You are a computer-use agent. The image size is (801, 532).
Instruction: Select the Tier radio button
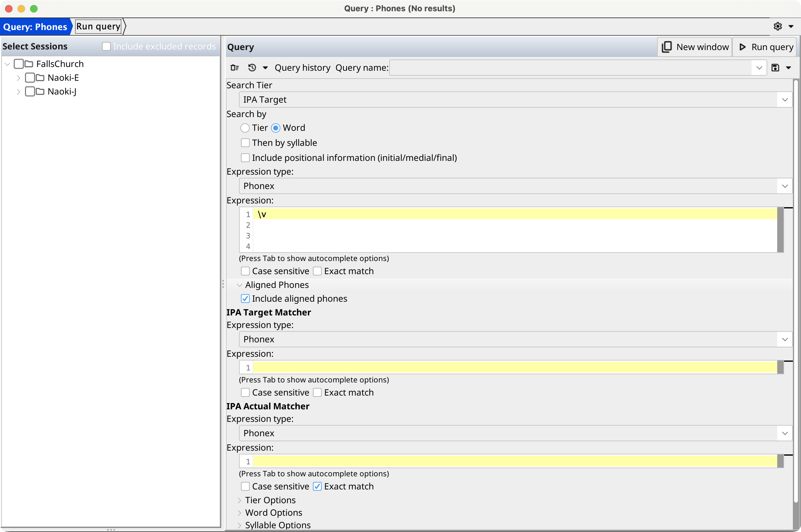click(x=245, y=128)
